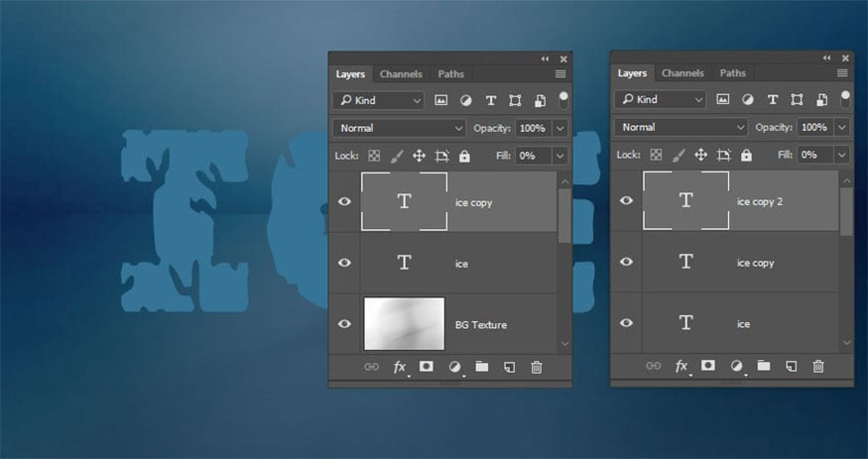This screenshot has width=868, height=459.
Task: Filter shape layers in right Layers panel
Action: pos(797,99)
